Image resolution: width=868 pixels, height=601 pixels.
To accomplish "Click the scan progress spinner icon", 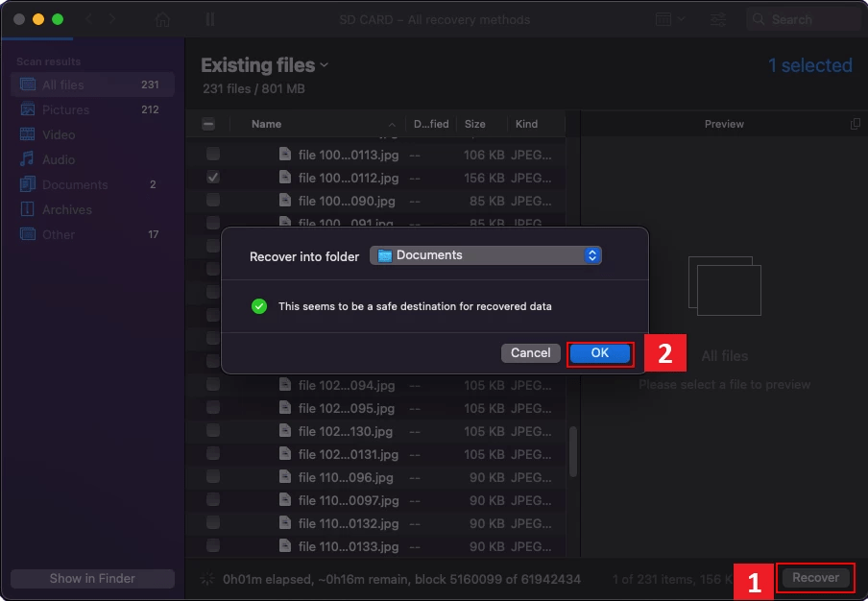I will coord(207,579).
